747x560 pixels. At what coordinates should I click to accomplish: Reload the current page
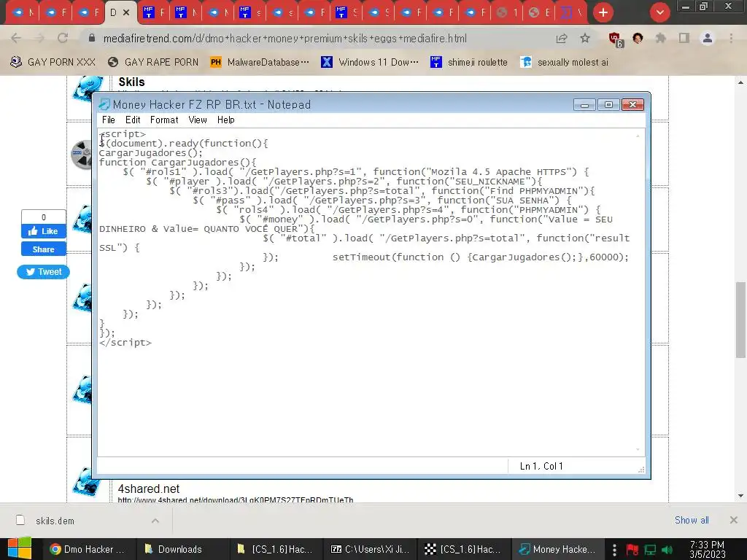63,38
